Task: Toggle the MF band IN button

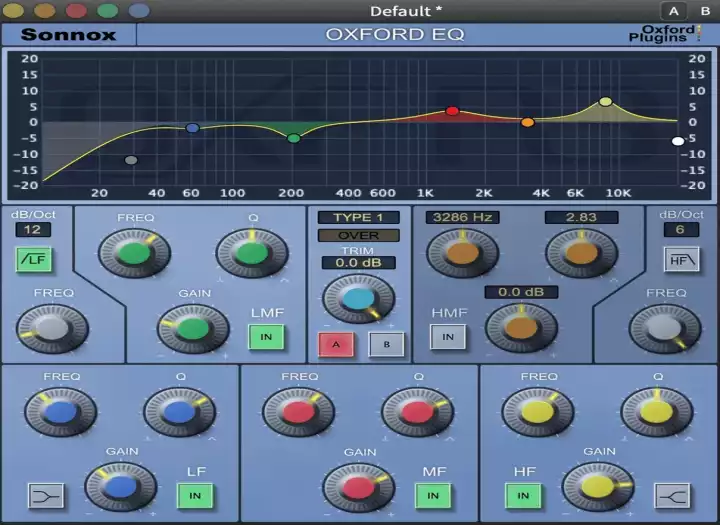Action: [433, 496]
